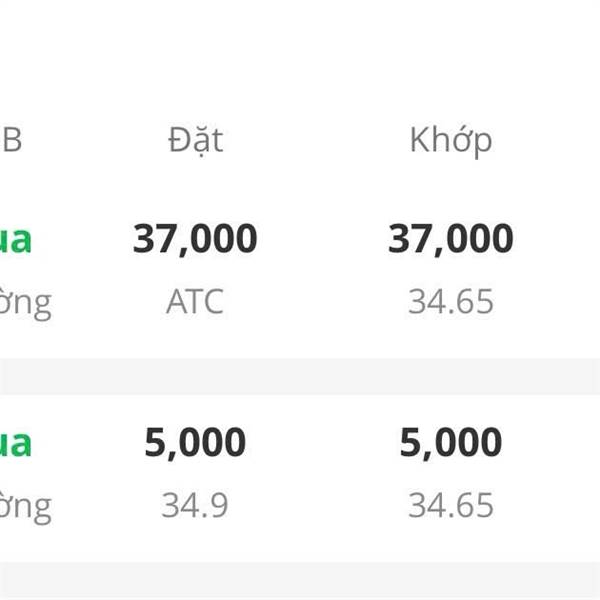Click the Thường order type in second row
The width and height of the screenshot is (600, 600).
point(26,506)
